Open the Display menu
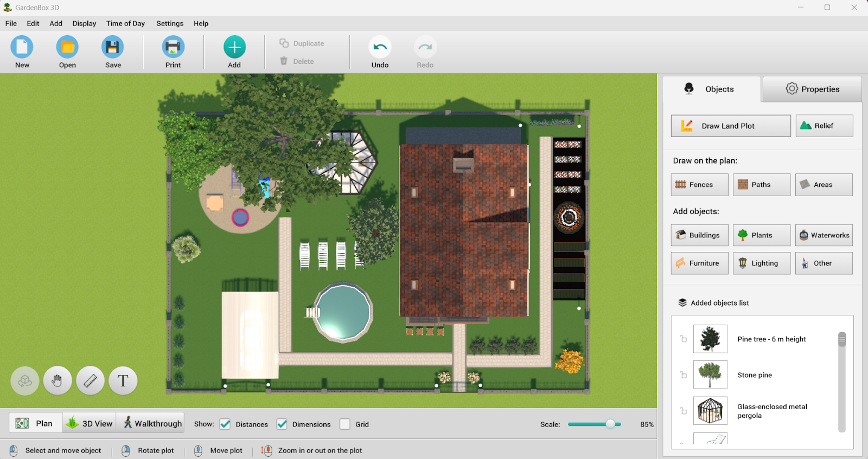 pos(84,23)
